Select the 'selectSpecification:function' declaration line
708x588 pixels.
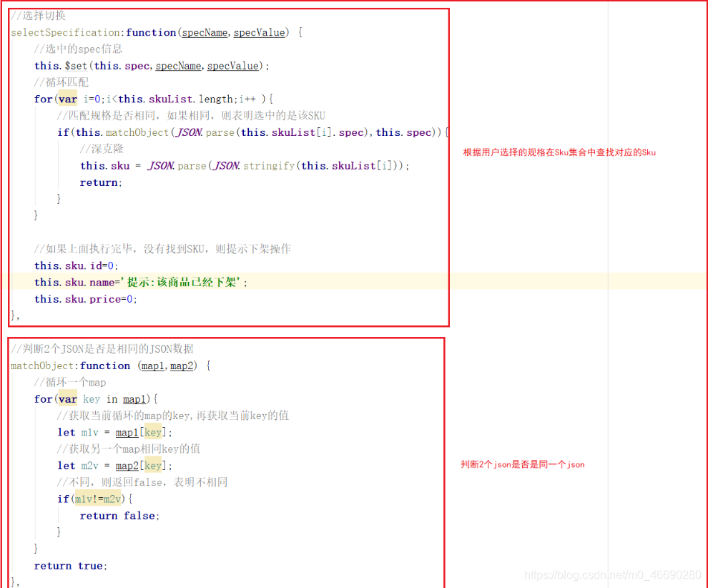pyautogui.click(x=157, y=32)
